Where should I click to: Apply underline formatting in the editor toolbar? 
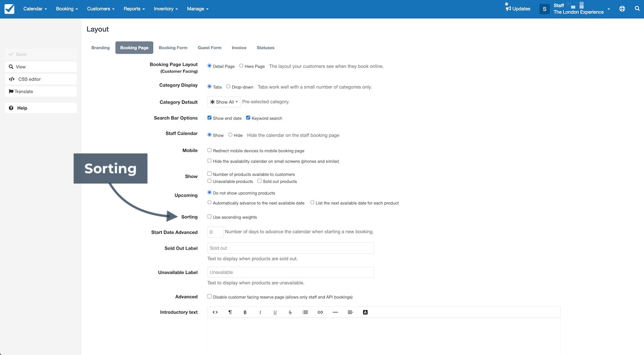[275, 312]
